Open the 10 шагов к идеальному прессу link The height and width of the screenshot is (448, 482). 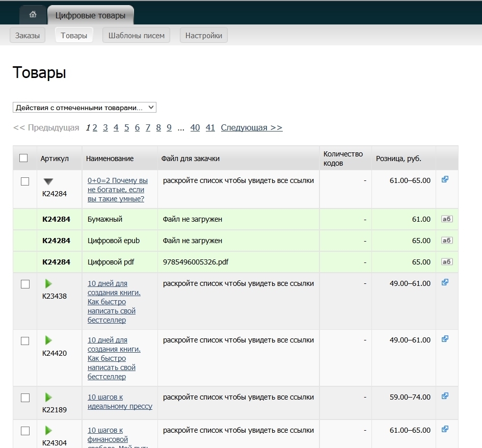click(x=120, y=402)
